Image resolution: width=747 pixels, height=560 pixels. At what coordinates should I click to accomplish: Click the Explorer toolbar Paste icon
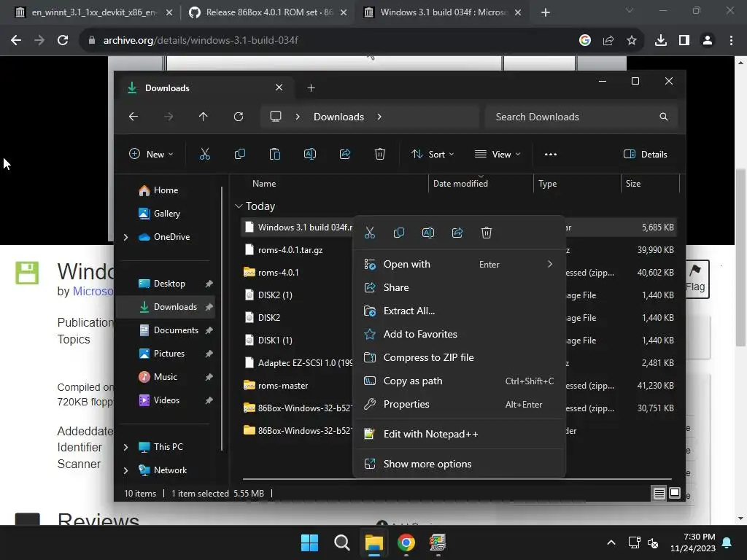(275, 155)
